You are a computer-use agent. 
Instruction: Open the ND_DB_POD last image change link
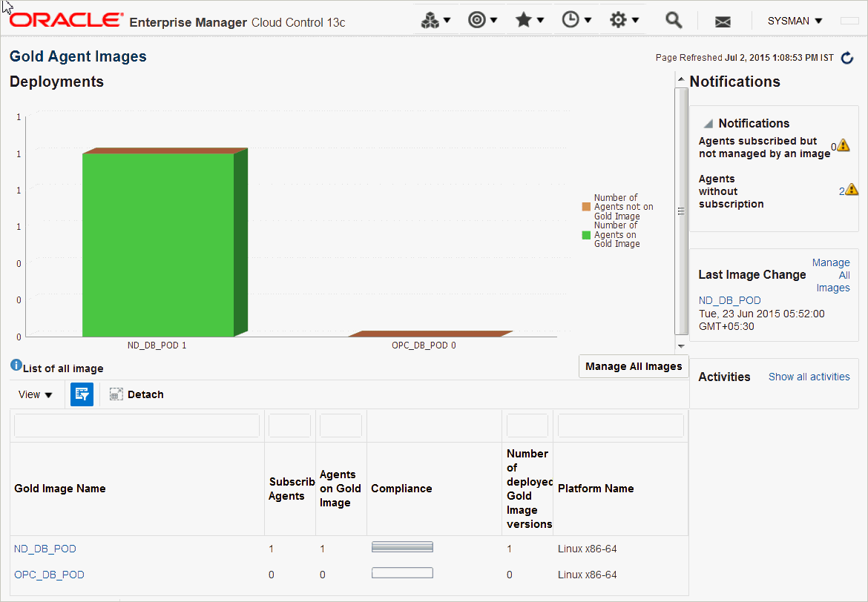tap(729, 300)
